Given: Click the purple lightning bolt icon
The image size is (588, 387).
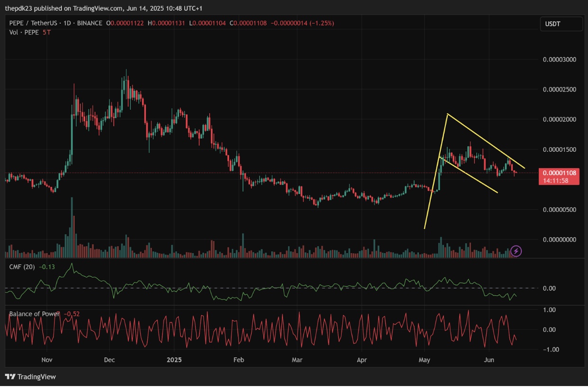Looking at the screenshot, I should [x=516, y=251].
